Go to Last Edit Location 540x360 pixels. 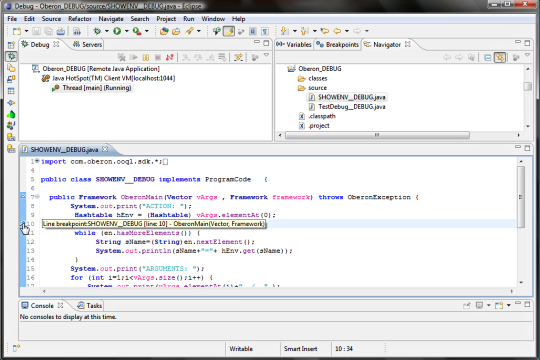tap(324, 31)
